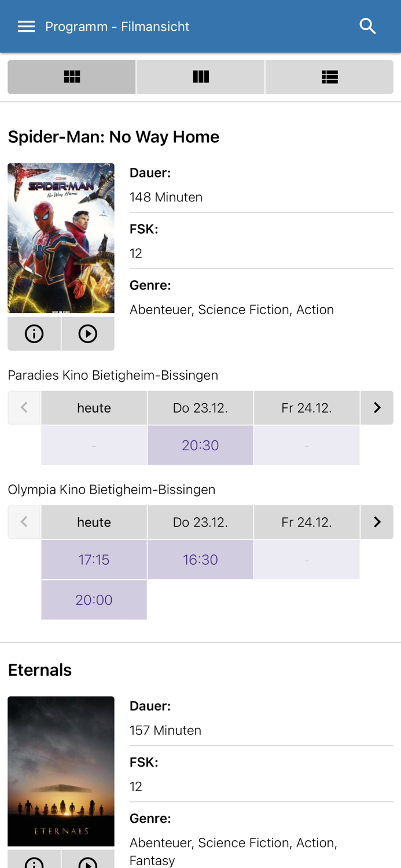Show info for Spider-Man: No Way Home
The height and width of the screenshot is (868, 401).
(34, 333)
